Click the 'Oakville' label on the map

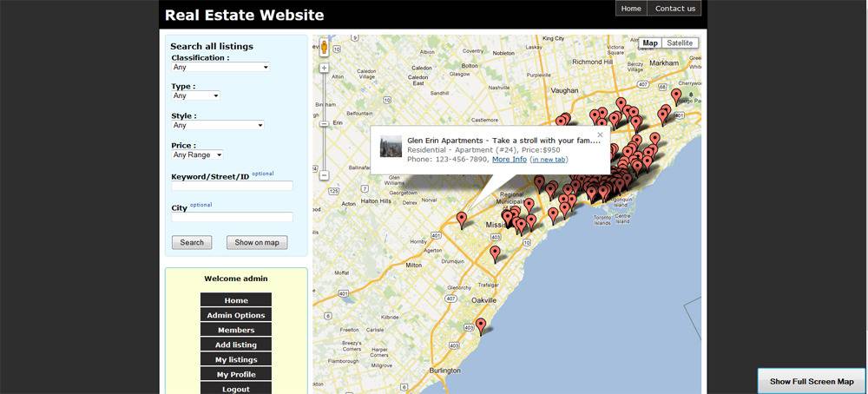[x=483, y=300]
